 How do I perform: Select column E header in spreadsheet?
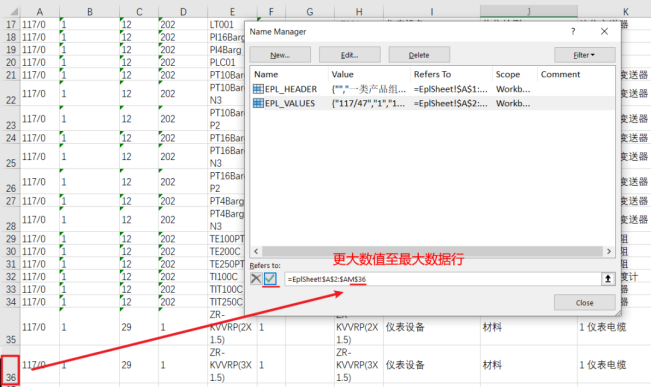pyautogui.click(x=232, y=12)
